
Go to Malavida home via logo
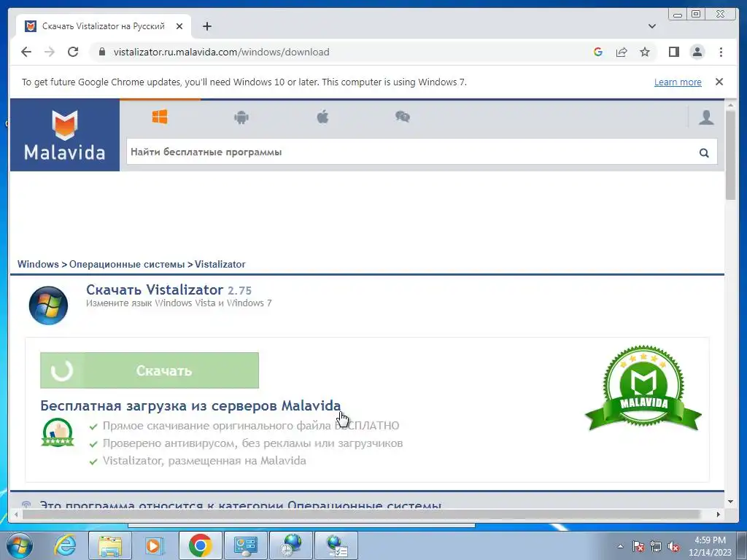pyautogui.click(x=65, y=135)
